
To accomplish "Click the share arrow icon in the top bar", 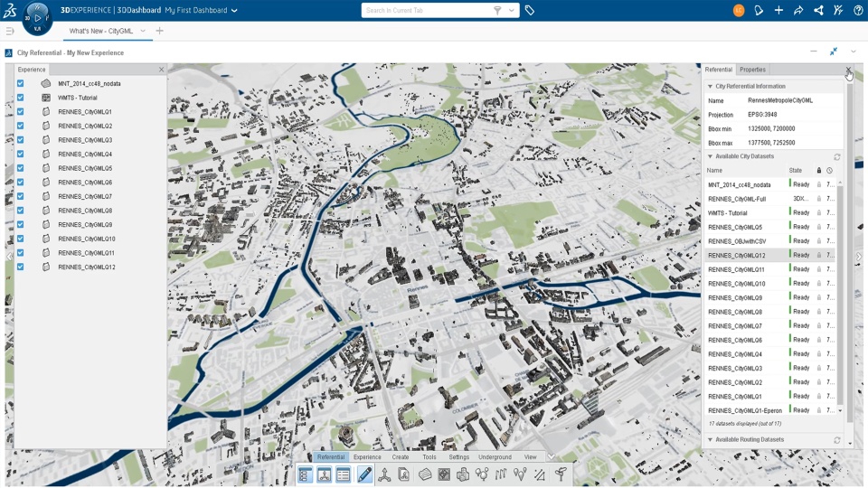I will tap(798, 10).
